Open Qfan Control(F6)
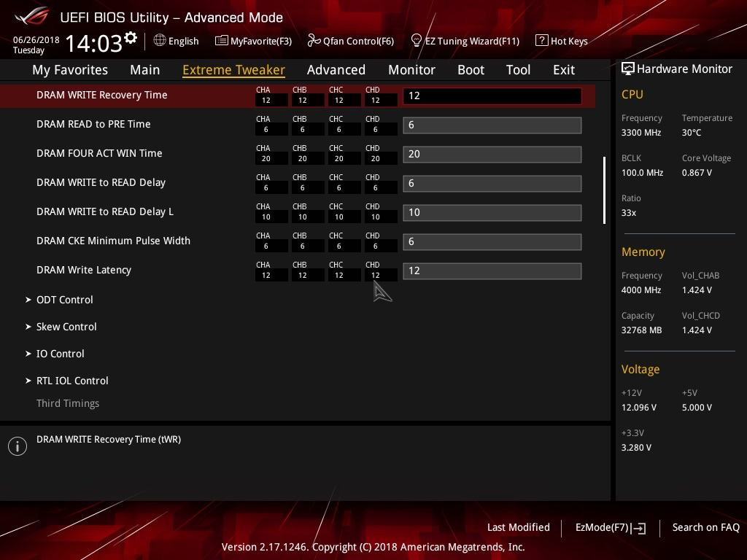This screenshot has width=747, height=560. (358, 41)
